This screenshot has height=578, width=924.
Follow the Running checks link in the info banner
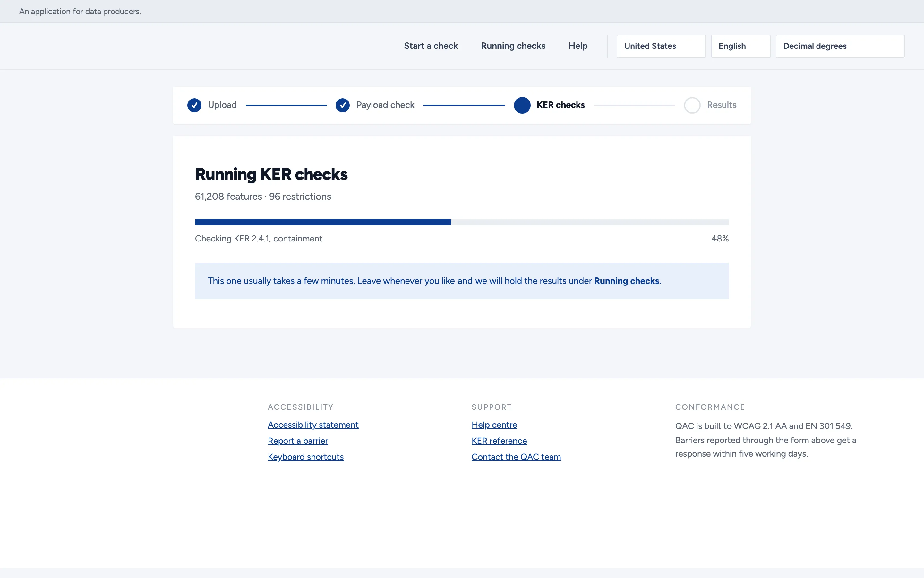pyautogui.click(x=627, y=281)
